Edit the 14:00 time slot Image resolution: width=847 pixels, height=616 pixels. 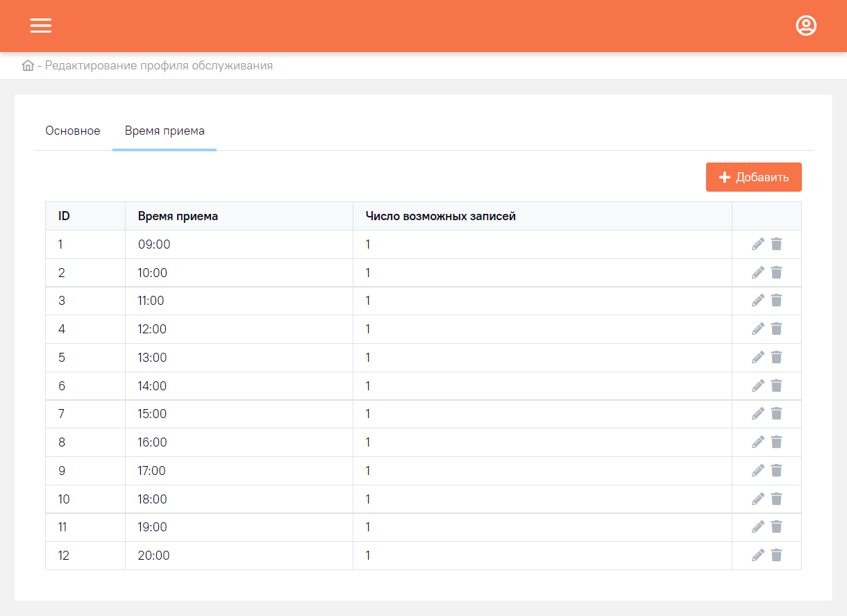[x=758, y=386]
